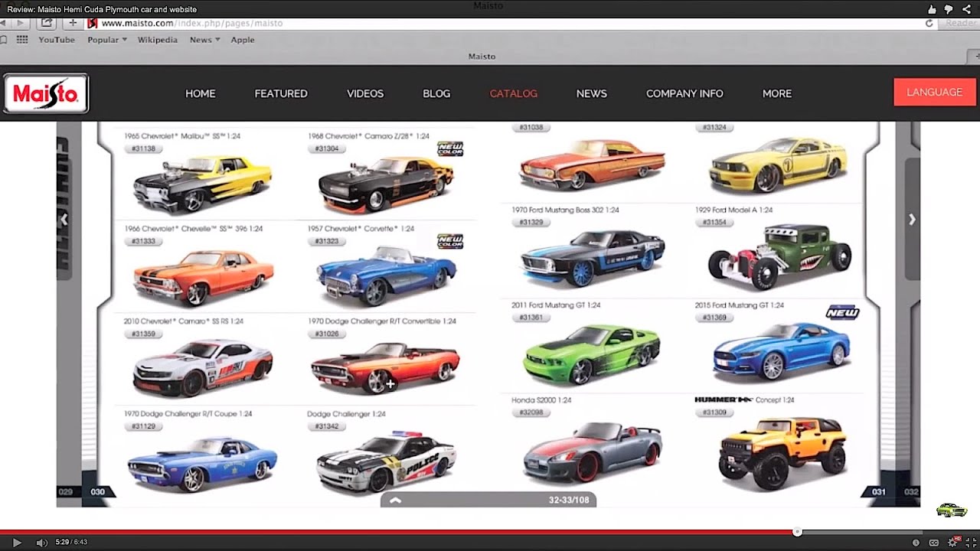Open the YouTube bookmark

[x=57, y=40]
